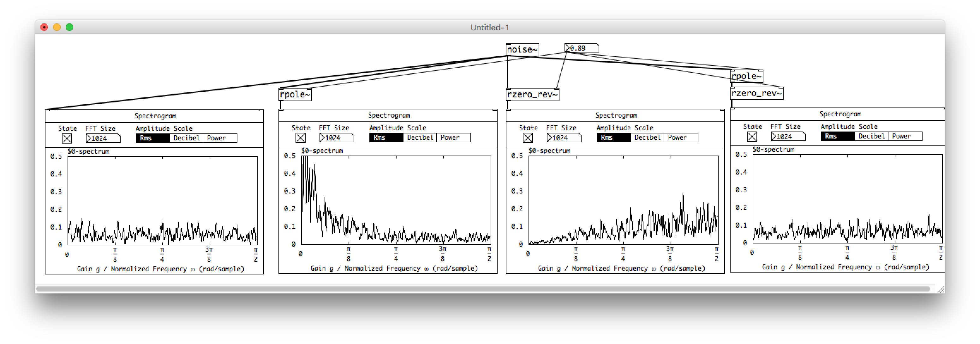Select Power scale in the third Spectrogram
Image resolution: width=980 pixels, height=344 pixels.
[x=681, y=137]
